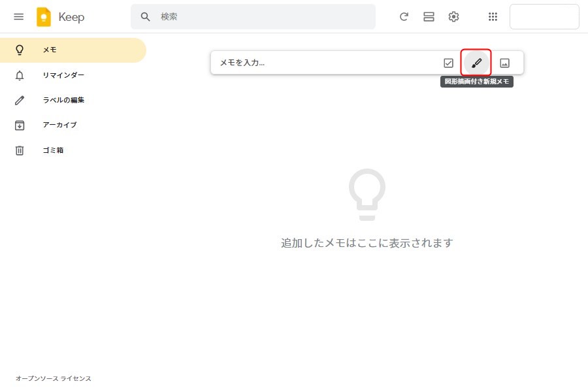Screen dimensions: 588x392
Task: Open ゴミ箱 trash in the sidebar
Action: tap(52, 150)
